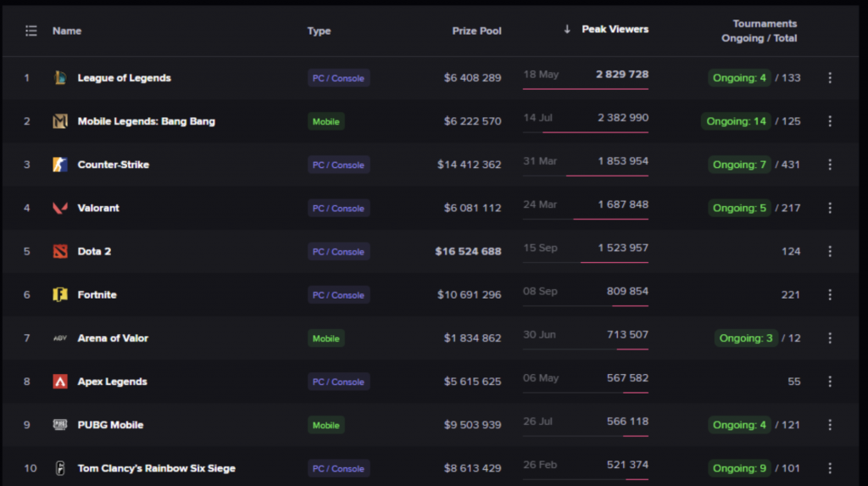Viewport: 868px width, 486px height.
Task: Sort the table by Type column
Action: [x=319, y=31]
